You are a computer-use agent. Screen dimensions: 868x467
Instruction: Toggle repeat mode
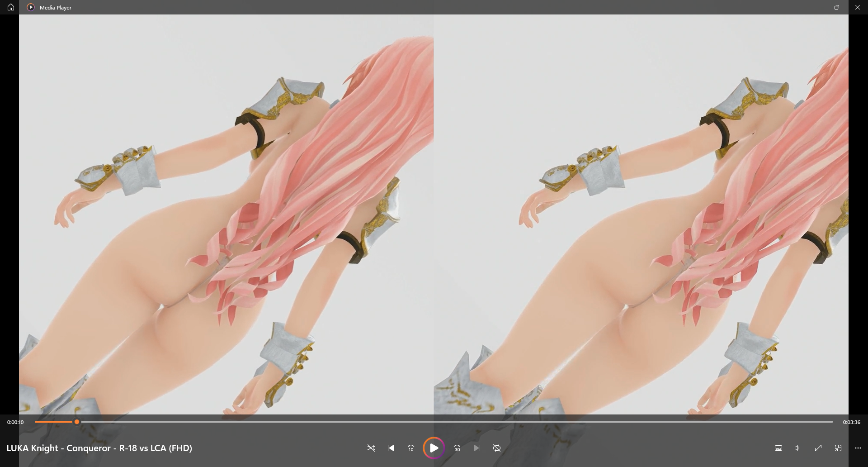(x=497, y=448)
